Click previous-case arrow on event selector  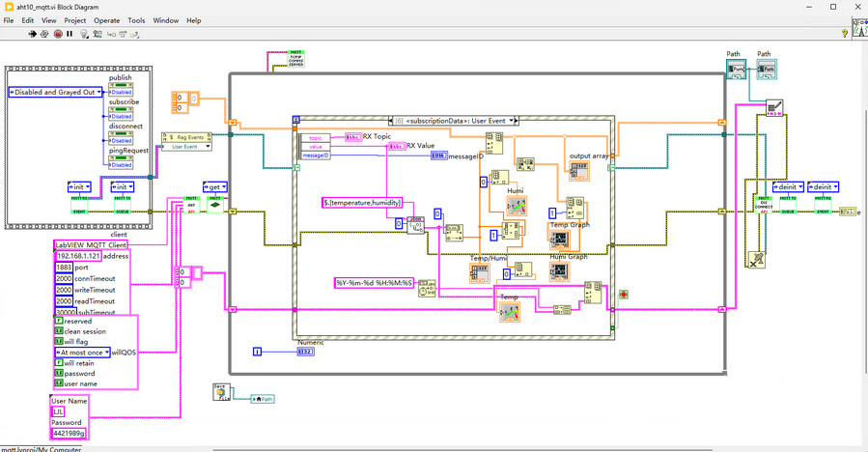391,120
